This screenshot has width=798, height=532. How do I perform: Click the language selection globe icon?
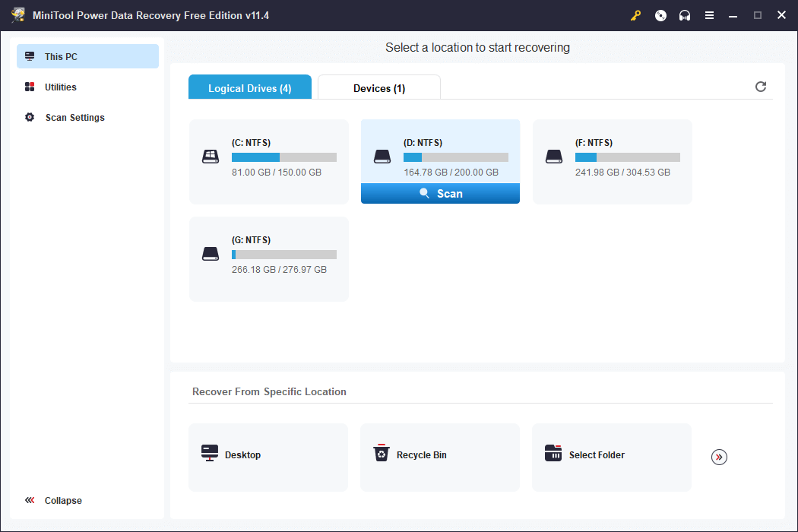pos(660,14)
